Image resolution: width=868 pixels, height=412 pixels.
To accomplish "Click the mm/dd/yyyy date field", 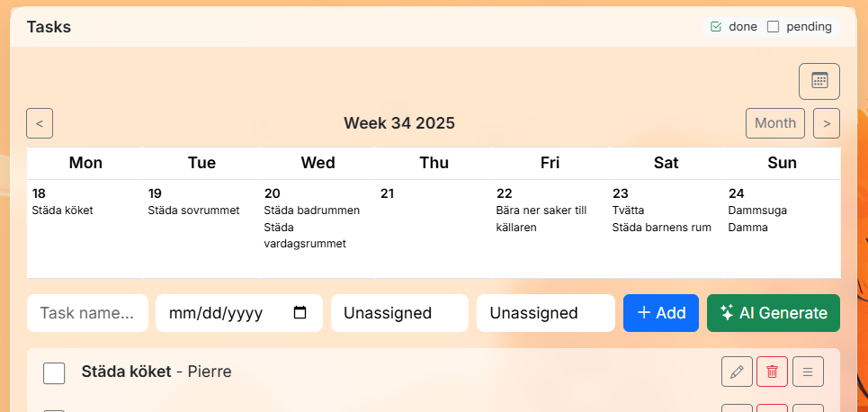I will point(239,313).
